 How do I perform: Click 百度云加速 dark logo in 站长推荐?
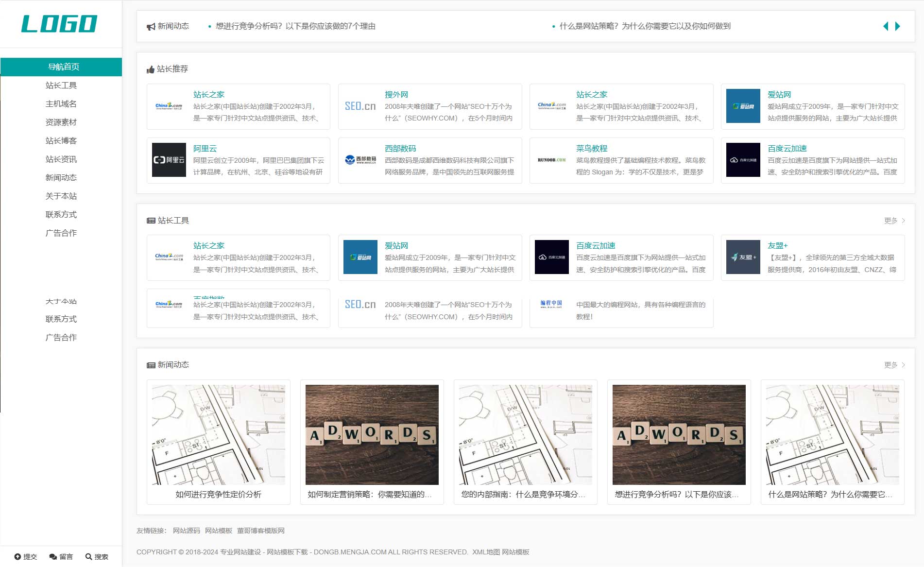[743, 160]
